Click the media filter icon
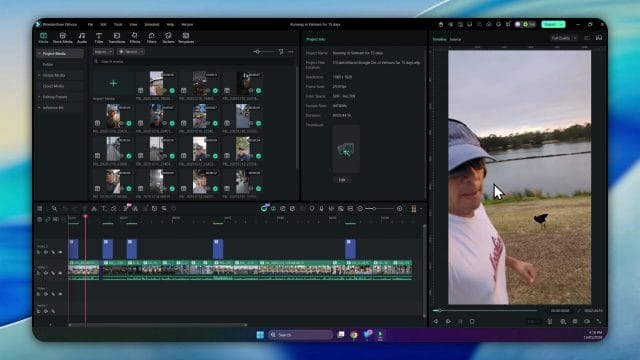The height and width of the screenshot is (360, 640). 281,52
